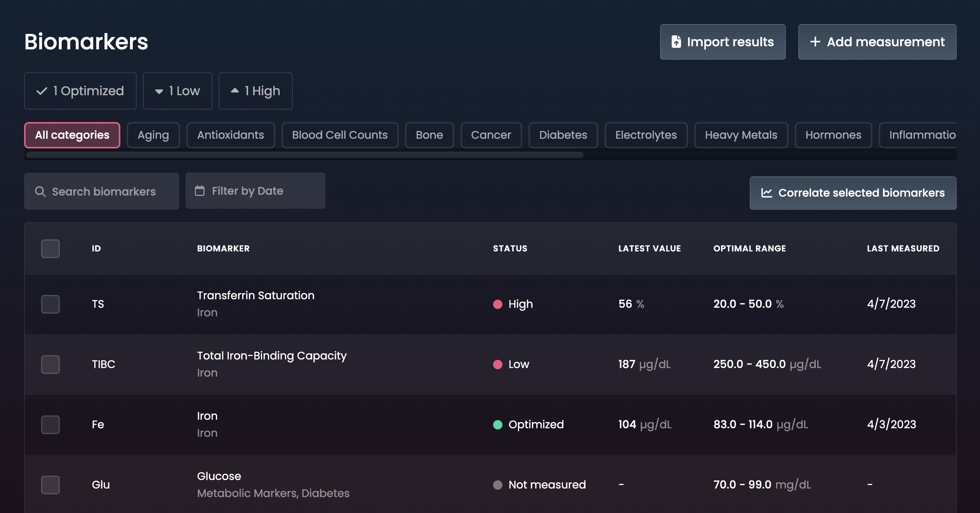Viewport: 980px width, 513px height.
Task: Toggle the select-all checkbox in table header
Action: [50, 248]
